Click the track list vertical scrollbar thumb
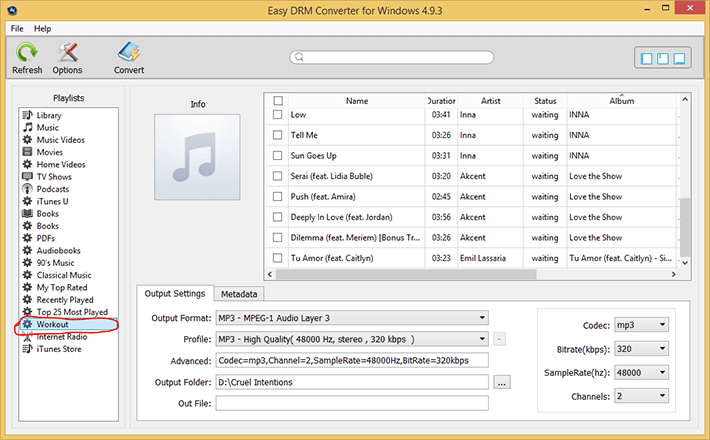 pos(685,227)
